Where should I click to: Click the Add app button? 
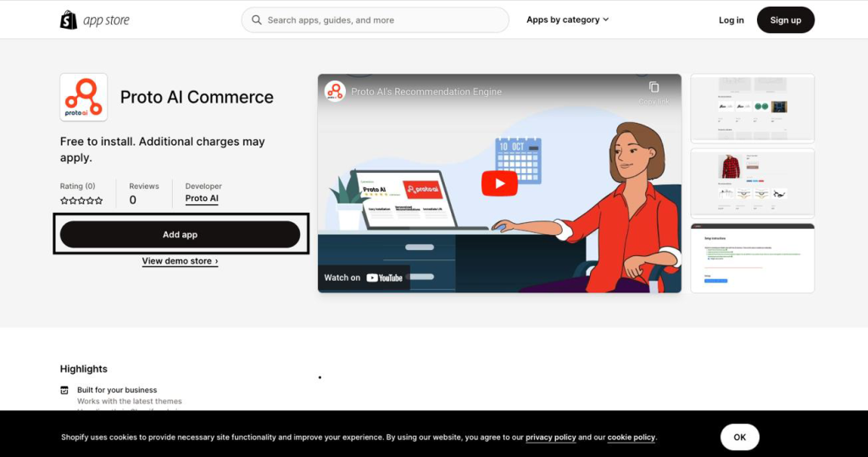180,234
